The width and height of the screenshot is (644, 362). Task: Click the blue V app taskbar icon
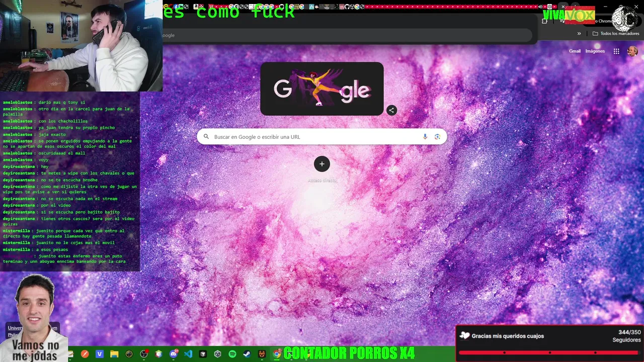coord(100,354)
